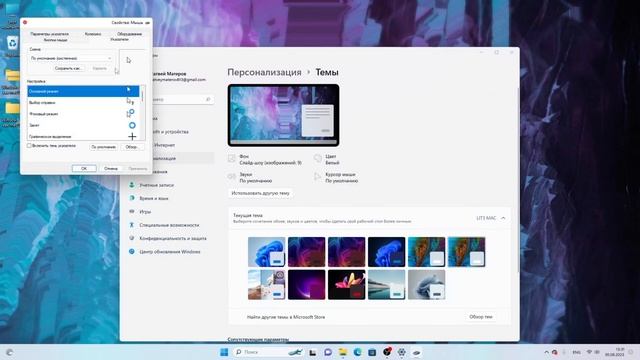Switch to the Кнопки мыши tab
Image resolution: width=640 pixels, height=360 pixels.
pos(56,40)
